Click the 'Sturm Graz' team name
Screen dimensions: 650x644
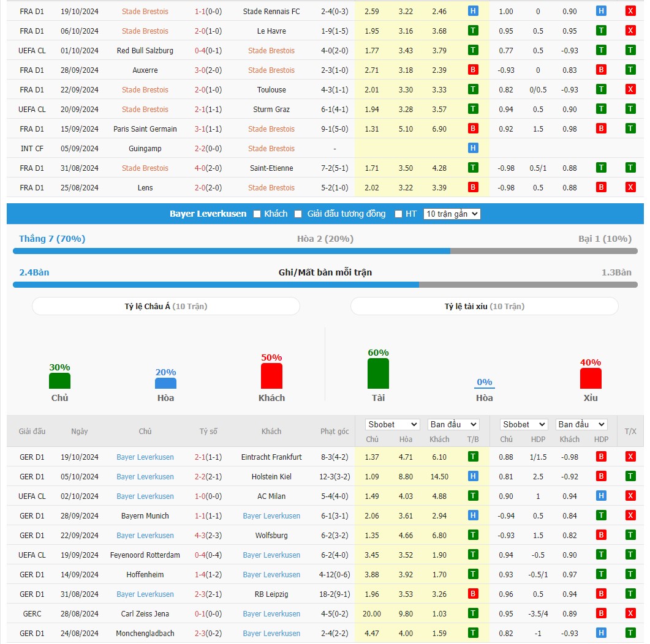pos(271,110)
